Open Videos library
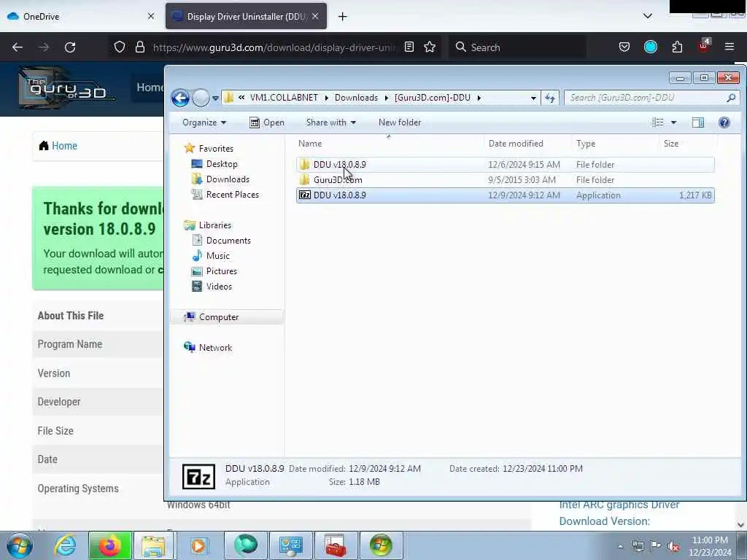Screen dimensions: 747x560 pos(219,286)
